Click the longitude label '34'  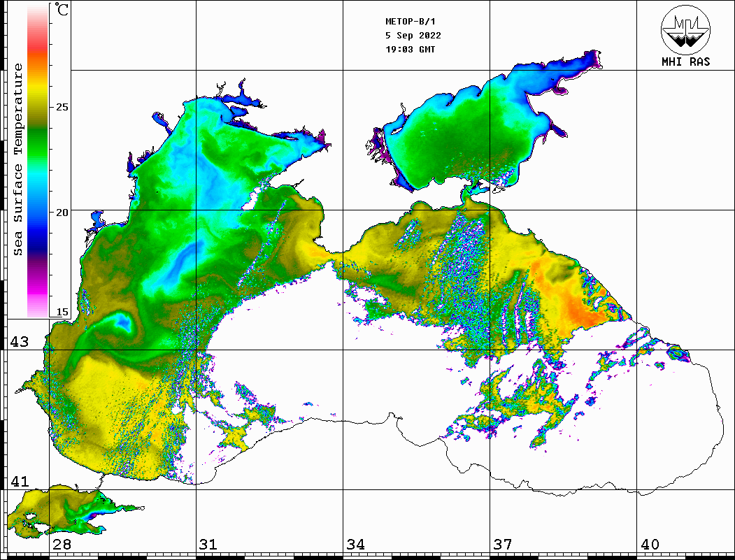355,544
